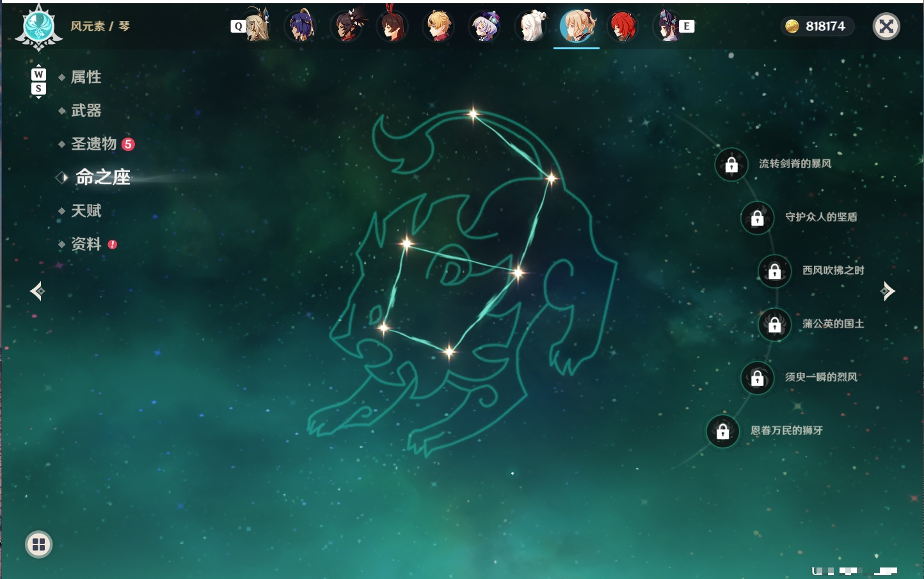Select the 命之座 constellation menu
924x579 pixels.
coord(103,177)
